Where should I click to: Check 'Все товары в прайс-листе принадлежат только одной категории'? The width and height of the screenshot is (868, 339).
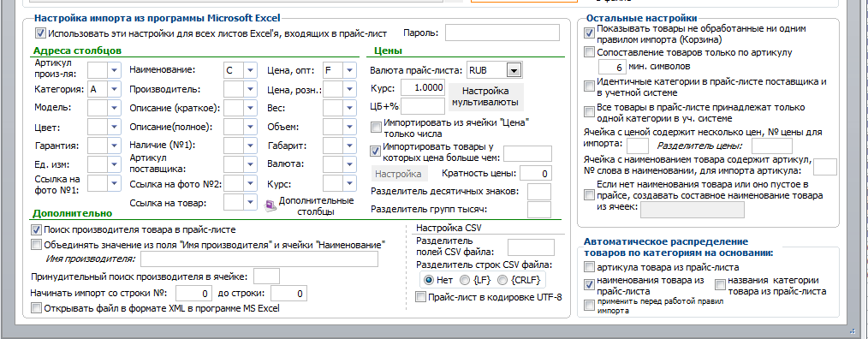click(590, 112)
